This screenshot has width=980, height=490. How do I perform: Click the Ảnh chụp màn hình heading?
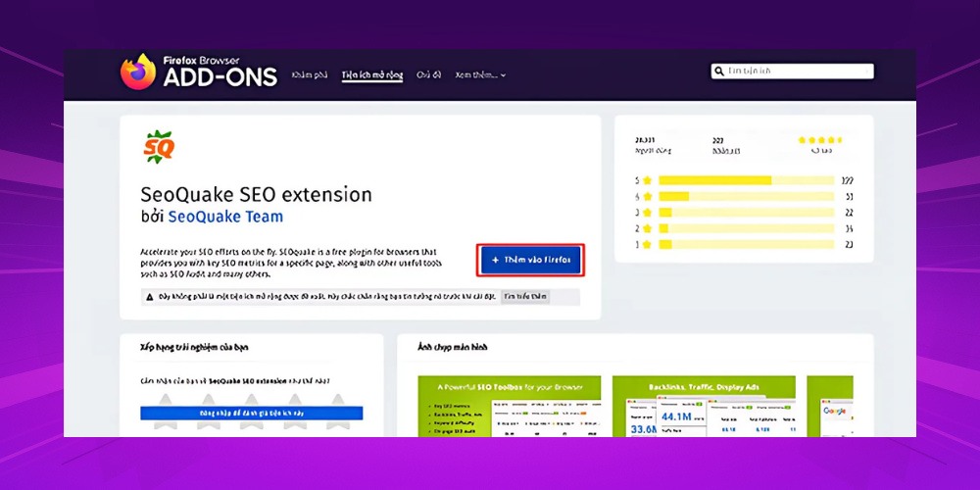(x=453, y=348)
